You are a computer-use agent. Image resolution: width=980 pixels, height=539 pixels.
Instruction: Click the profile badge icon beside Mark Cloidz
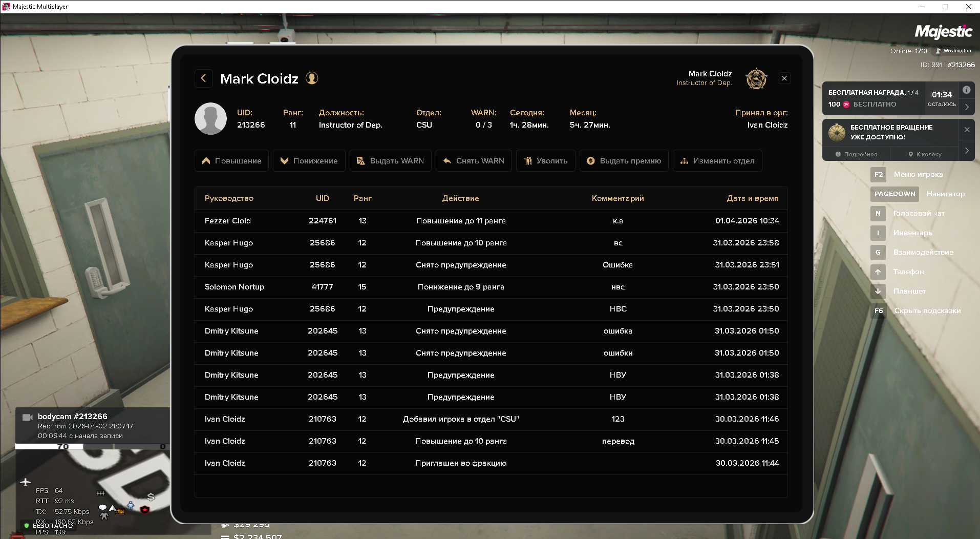click(x=312, y=78)
